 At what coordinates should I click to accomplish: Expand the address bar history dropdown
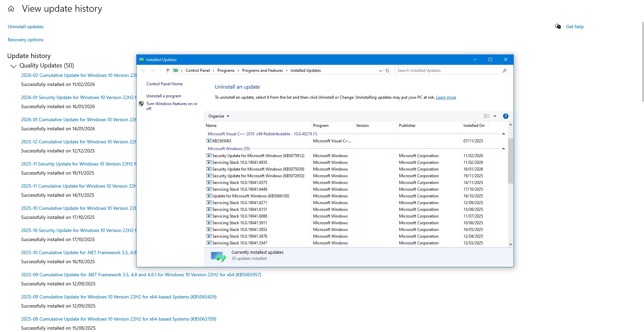[x=380, y=70]
